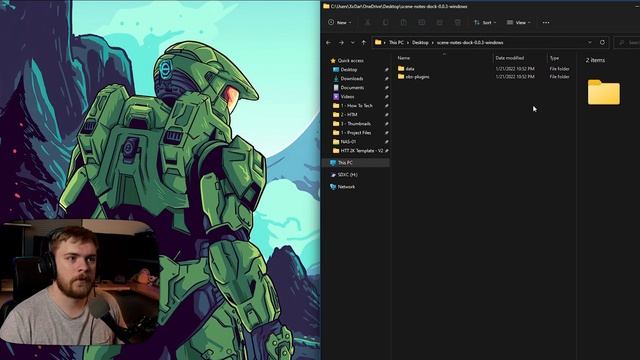Click the date modified of data folder
This screenshot has width=640, height=360.
515,69
